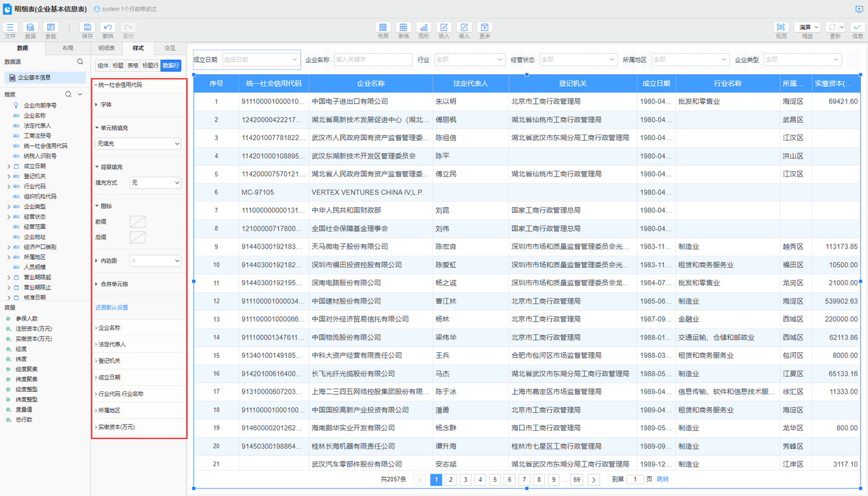Open the 满屏 zoom dropdown

(x=807, y=27)
